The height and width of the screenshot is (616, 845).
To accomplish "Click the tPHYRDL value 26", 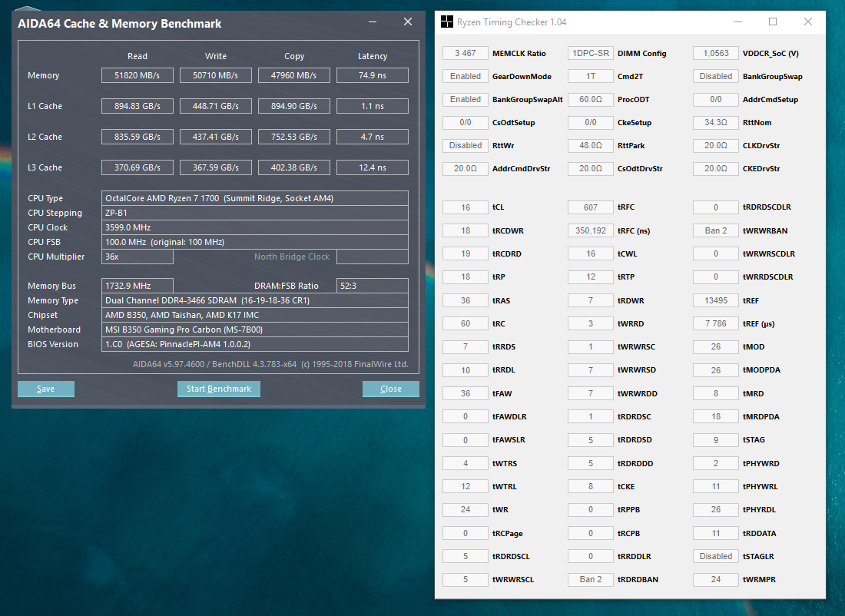I will pos(716,510).
